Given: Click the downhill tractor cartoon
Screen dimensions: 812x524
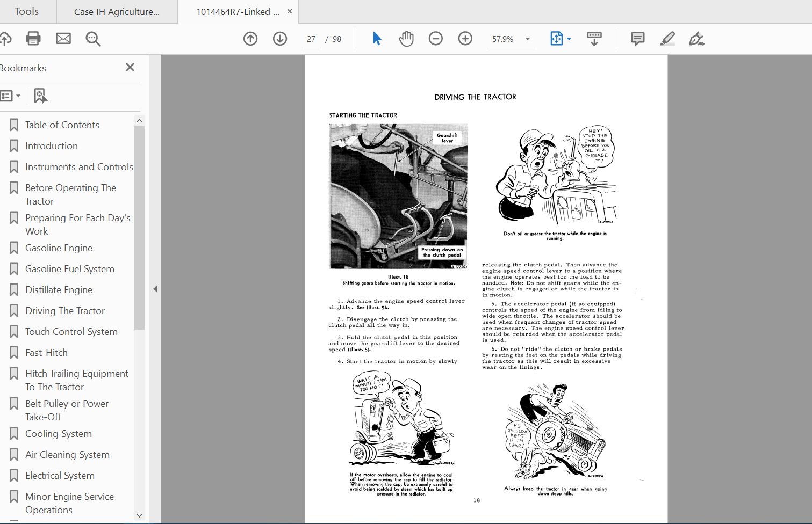Looking at the screenshot, I should point(557,431).
